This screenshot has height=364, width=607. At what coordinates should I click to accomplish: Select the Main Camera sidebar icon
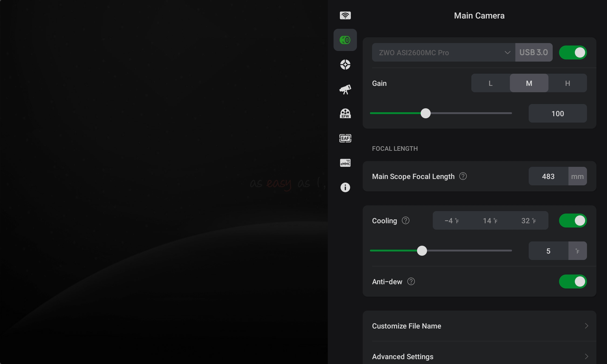click(x=345, y=40)
